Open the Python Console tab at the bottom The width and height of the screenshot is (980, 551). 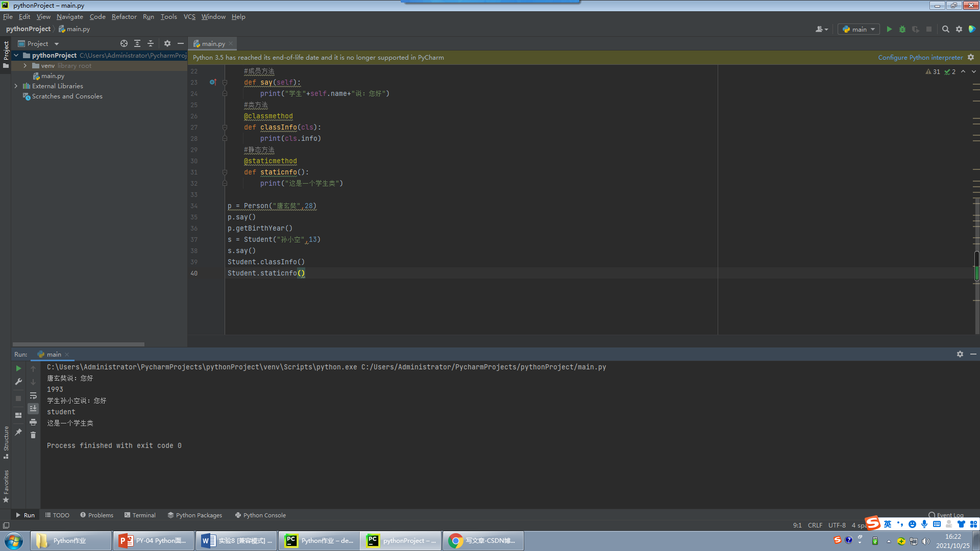[x=260, y=515]
